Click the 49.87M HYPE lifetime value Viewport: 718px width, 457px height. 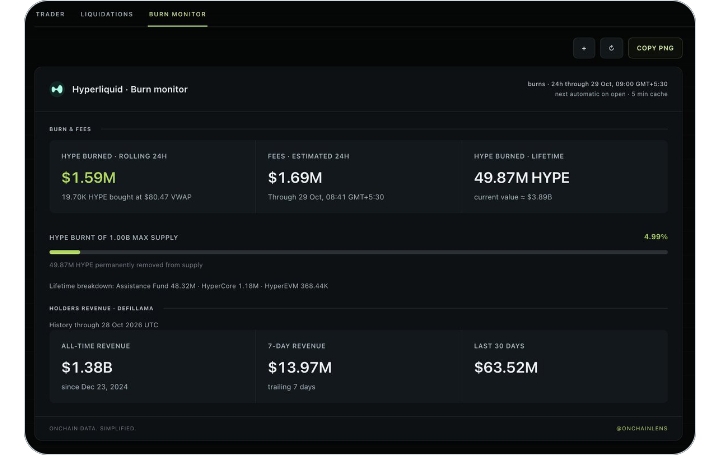click(x=522, y=178)
